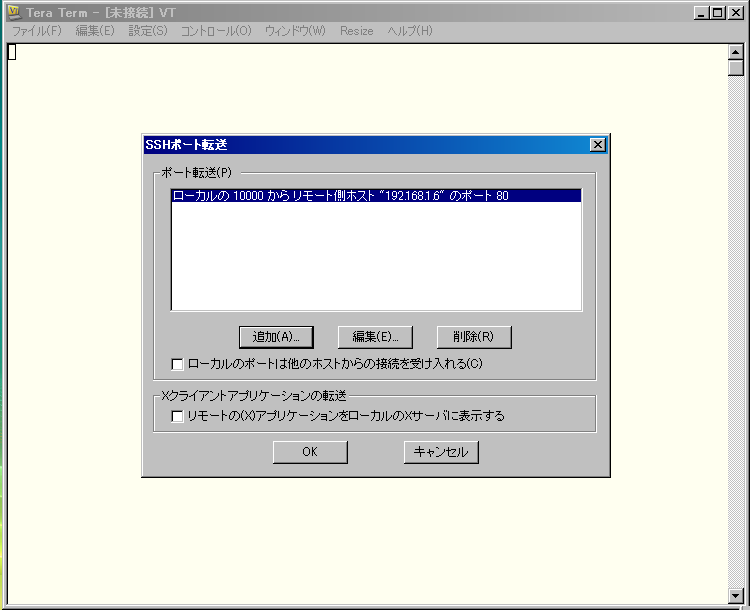Click the terminal scrollbar up arrow

(x=736, y=52)
